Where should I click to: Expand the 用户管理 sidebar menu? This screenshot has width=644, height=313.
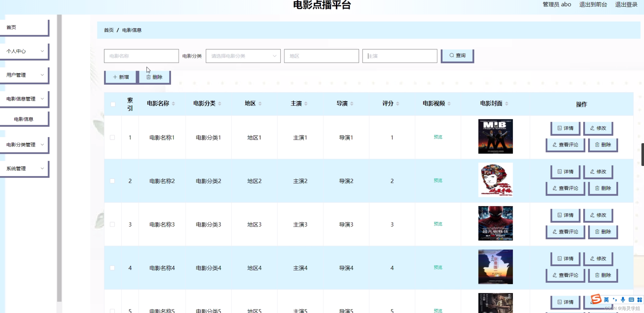coord(25,75)
